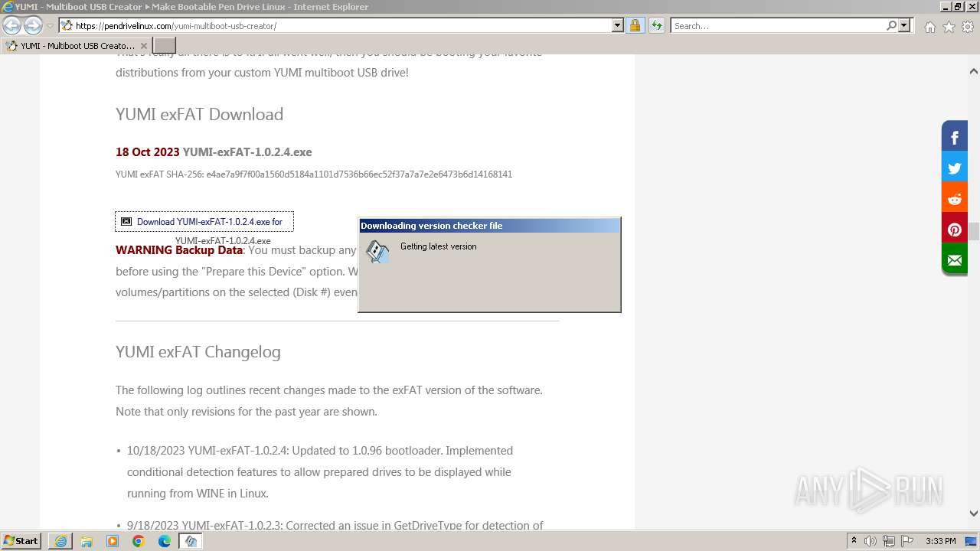Show hidden tray icons arrow
This screenshot has height=551, width=980.
coord(854,541)
